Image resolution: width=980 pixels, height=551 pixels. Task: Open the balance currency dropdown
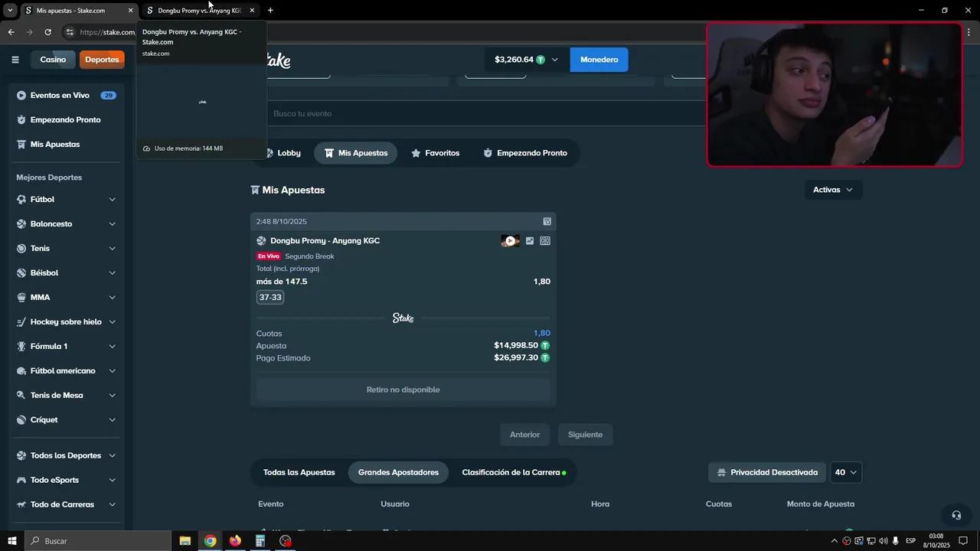[x=554, y=60]
